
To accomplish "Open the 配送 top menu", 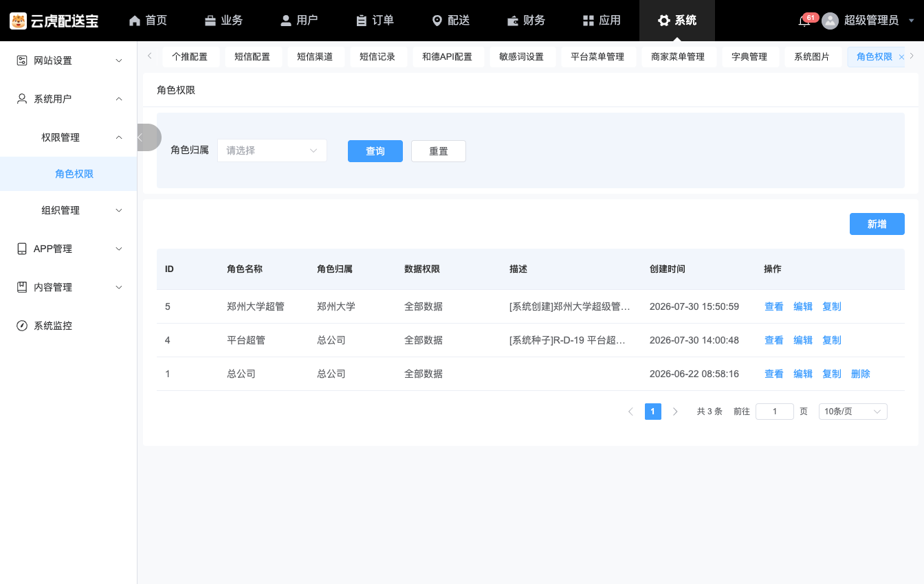I will (450, 21).
